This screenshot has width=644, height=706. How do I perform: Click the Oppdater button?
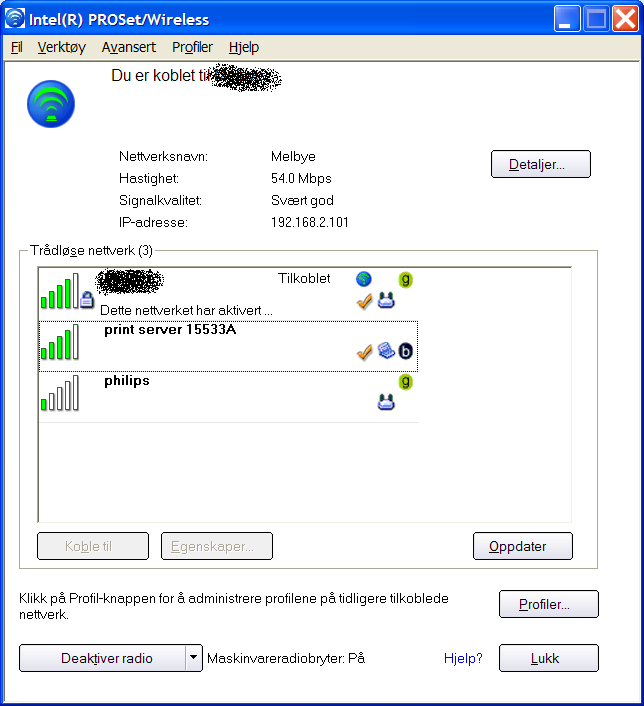[522, 546]
